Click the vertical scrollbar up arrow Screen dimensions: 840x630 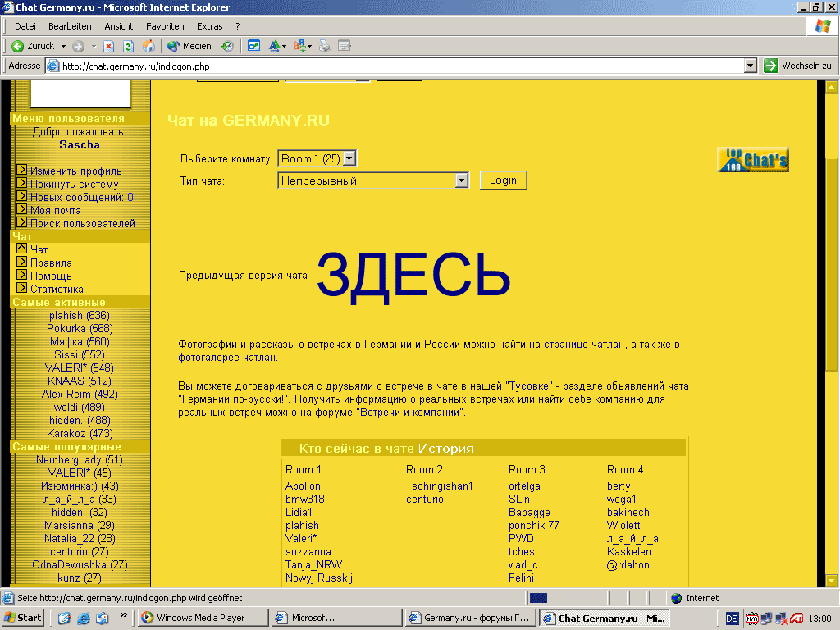(832, 87)
